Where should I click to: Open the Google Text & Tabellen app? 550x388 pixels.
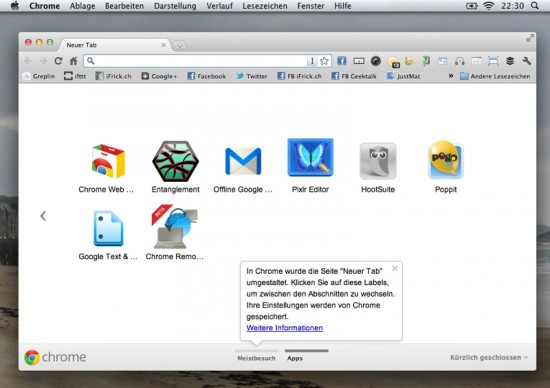click(x=108, y=229)
